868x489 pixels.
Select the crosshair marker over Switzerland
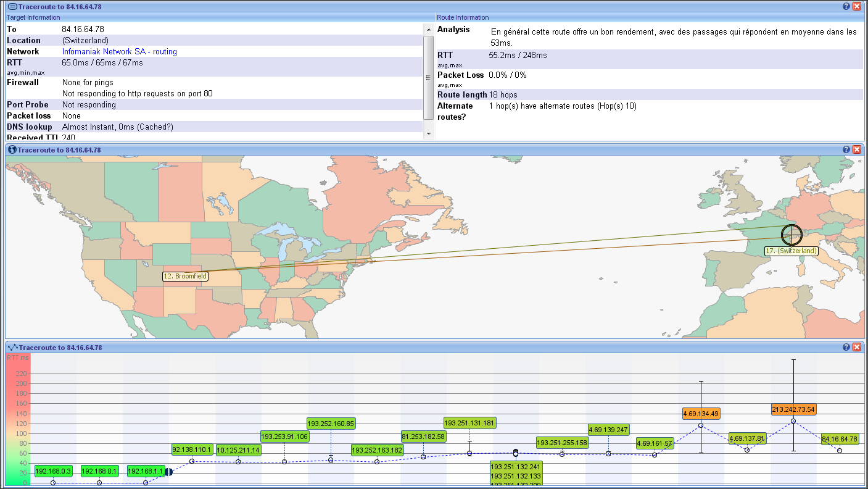[792, 235]
